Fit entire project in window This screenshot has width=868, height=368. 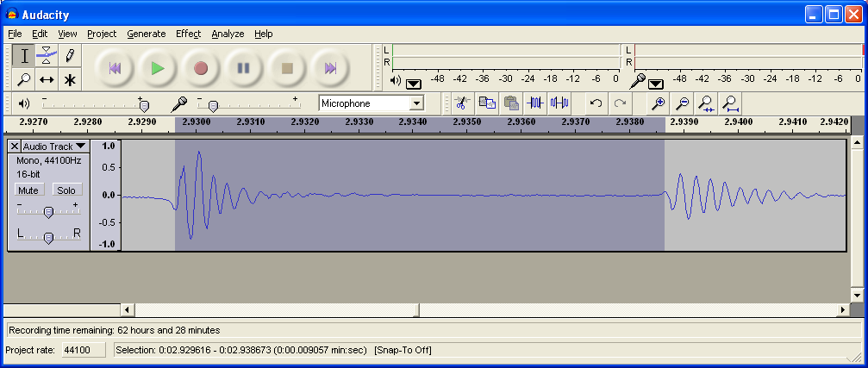pos(731,103)
